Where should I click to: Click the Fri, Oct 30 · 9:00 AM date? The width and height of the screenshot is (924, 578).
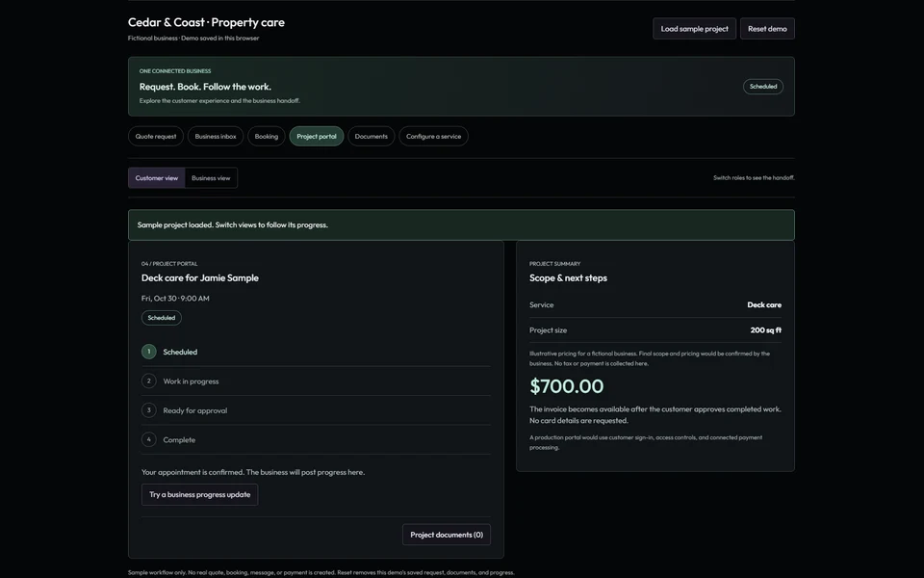tap(175, 299)
